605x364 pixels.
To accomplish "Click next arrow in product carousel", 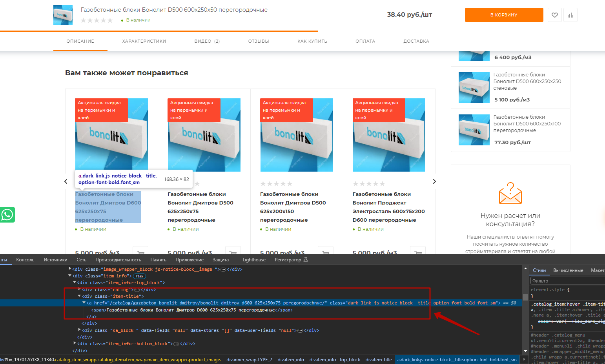I will tap(434, 181).
